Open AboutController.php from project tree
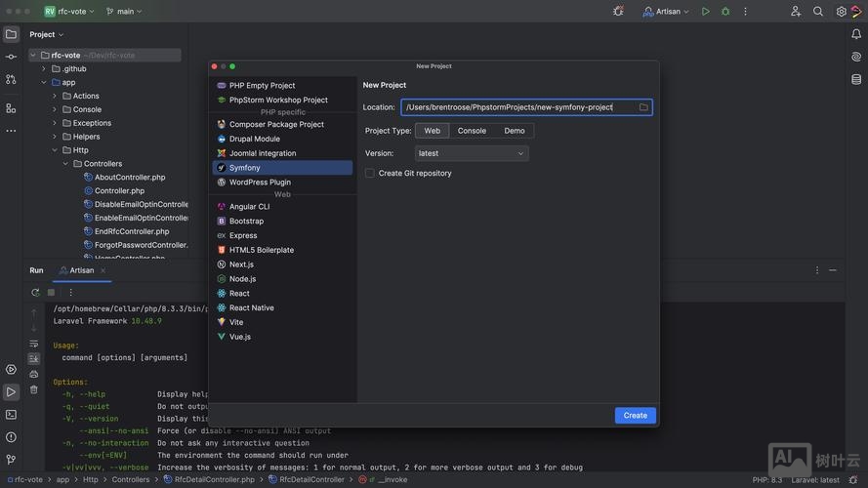 (129, 178)
